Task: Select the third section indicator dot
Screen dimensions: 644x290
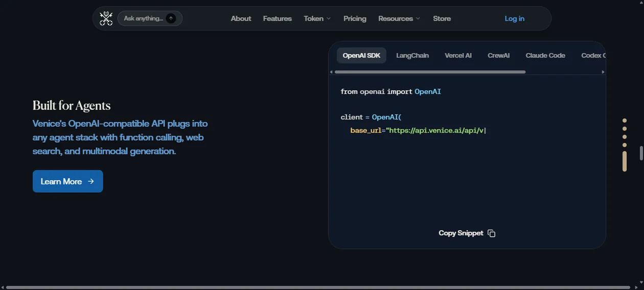Action: point(625,137)
